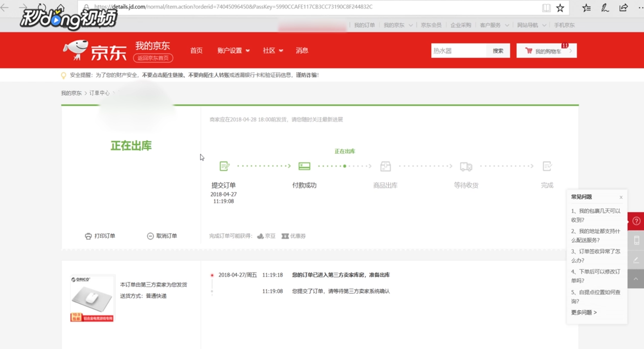
Task: Click 送货方式：普通快递 text
Action: [x=143, y=296]
